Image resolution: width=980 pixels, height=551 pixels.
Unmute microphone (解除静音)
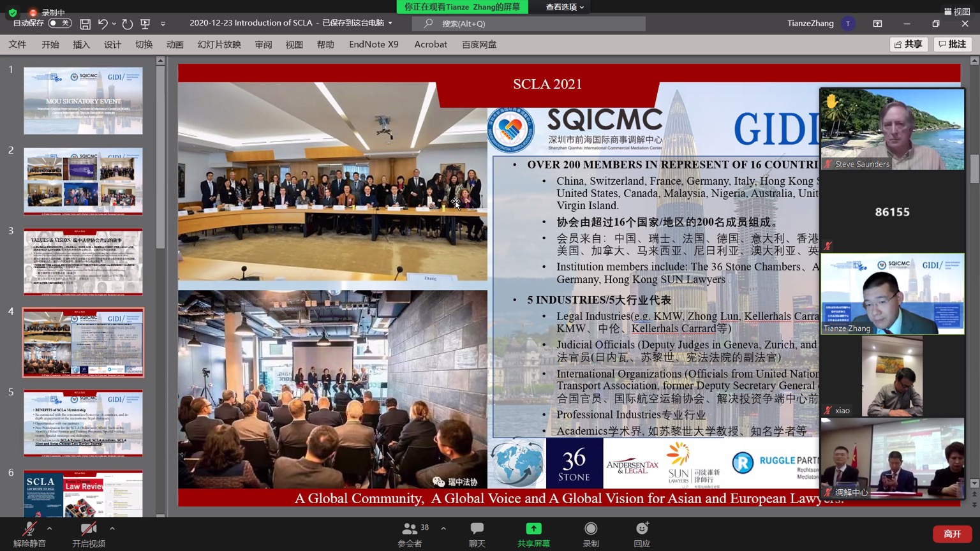(x=29, y=534)
